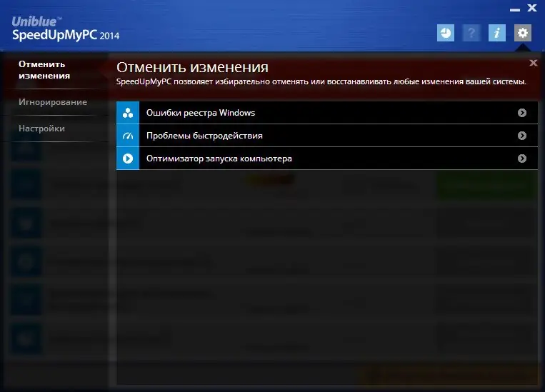Viewport: 545px width, 392px height.
Task: Open the info "i" icon
Action: coord(497,33)
